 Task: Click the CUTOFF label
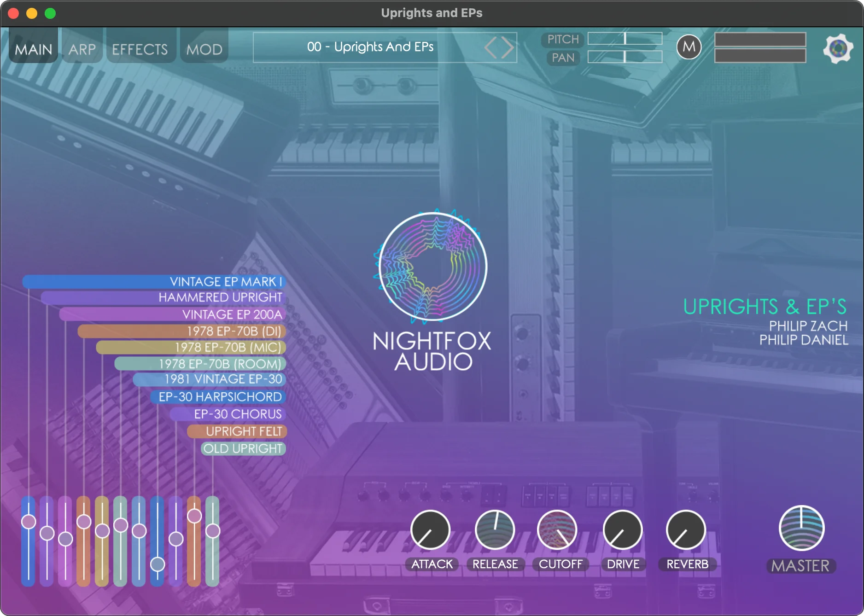pos(560,564)
